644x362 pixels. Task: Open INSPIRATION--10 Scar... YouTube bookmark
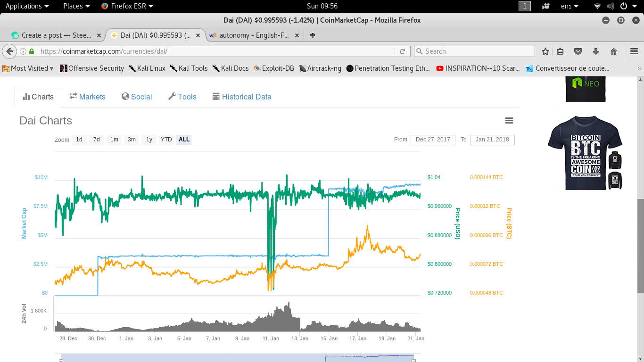[478, 68]
